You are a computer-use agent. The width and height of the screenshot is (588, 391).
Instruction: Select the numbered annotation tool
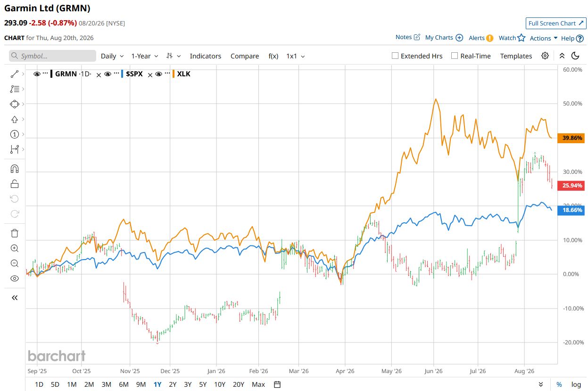[14, 134]
